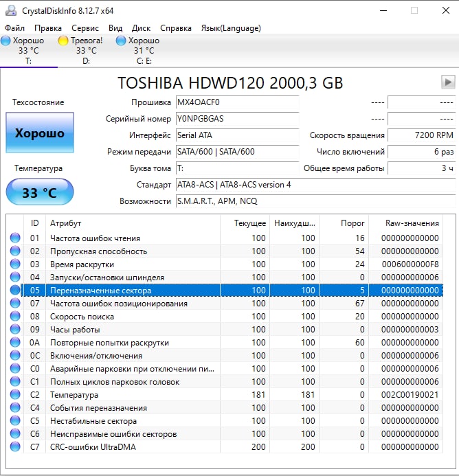
Task: Select disk D: tab with Тревога! status
Action: [x=87, y=50]
